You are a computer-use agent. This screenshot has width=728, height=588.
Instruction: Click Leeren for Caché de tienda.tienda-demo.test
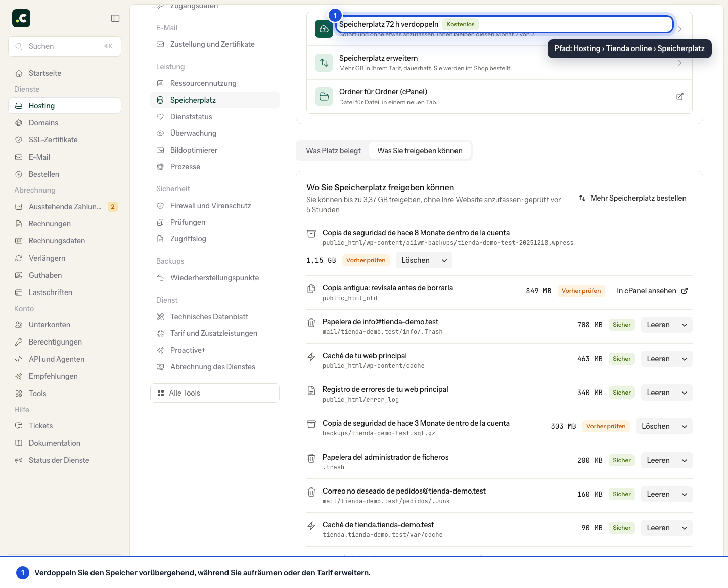coord(658,528)
